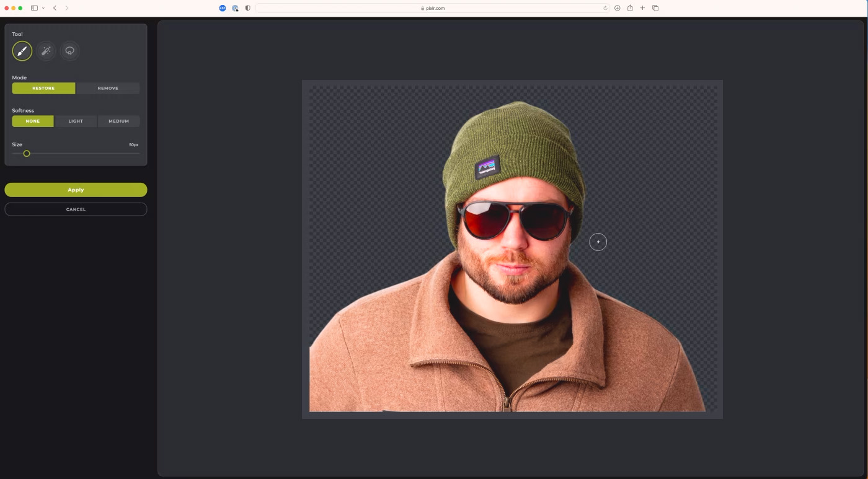
Task: Select the Lasso tool
Action: point(69,51)
